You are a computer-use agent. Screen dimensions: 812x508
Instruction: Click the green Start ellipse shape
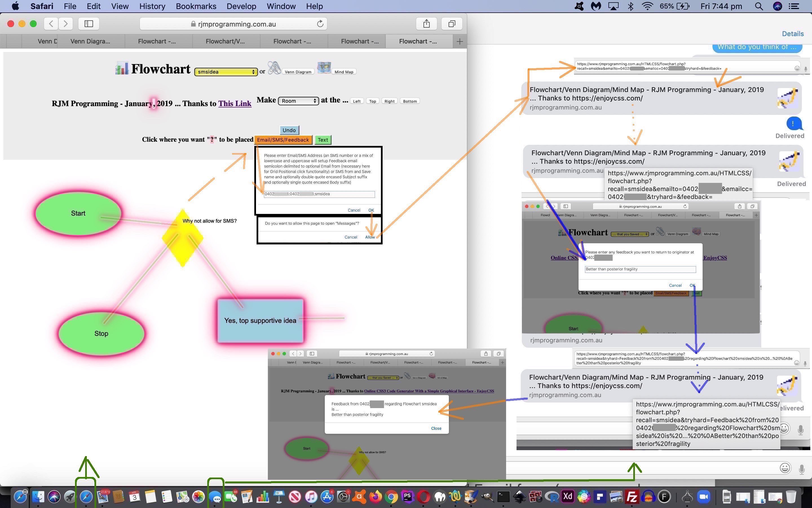[x=78, y=213]
